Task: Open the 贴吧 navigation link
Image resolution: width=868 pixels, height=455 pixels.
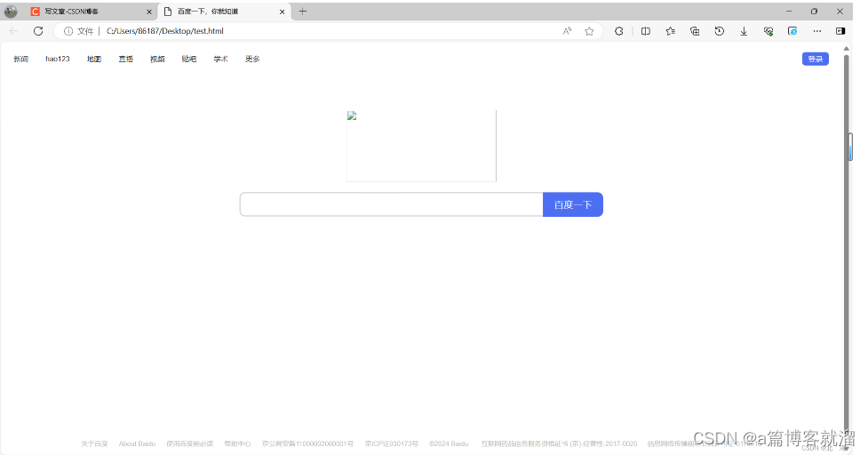Action: [188, 59]
